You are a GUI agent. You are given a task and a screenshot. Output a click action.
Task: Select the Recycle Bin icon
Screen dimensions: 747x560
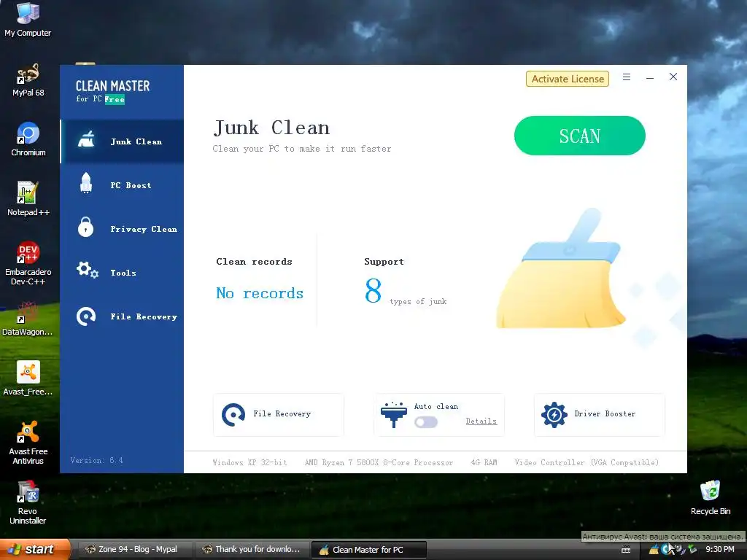click(711, 497)
